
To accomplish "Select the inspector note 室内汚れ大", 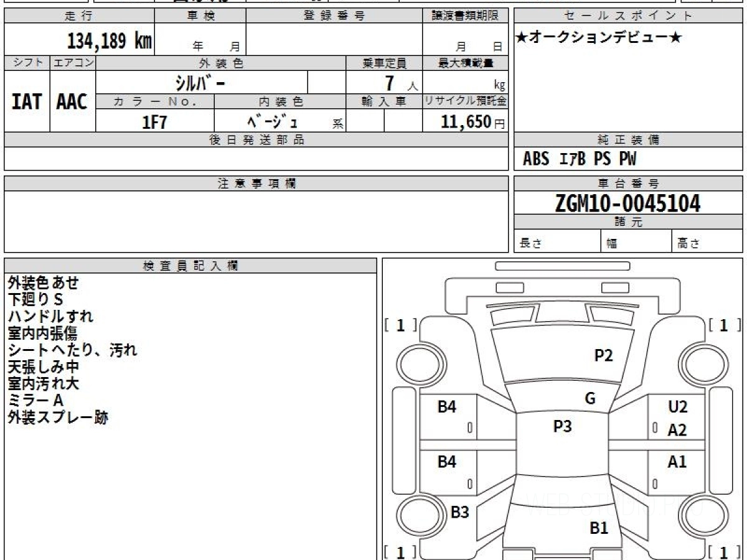I will click(43, 383).
